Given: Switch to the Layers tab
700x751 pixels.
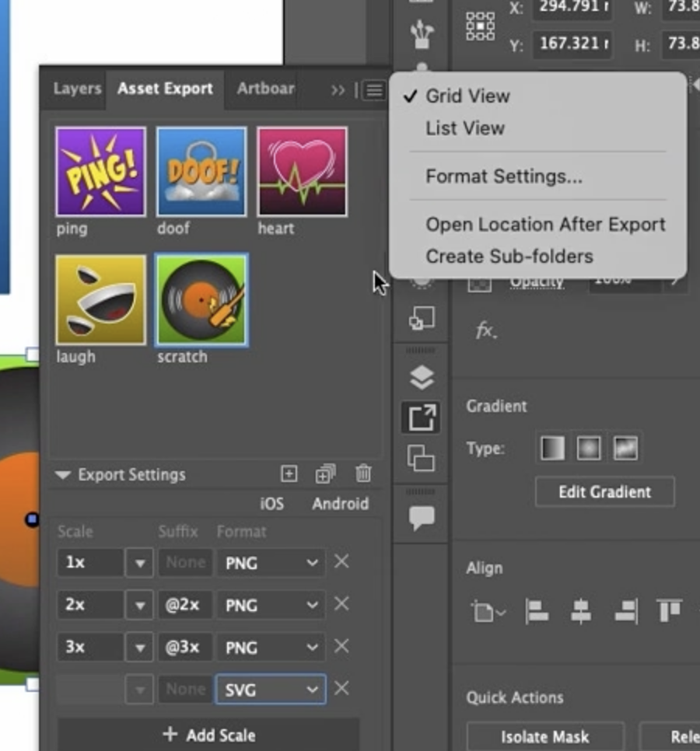Looking at the screenshot, I should pos(77,89).
